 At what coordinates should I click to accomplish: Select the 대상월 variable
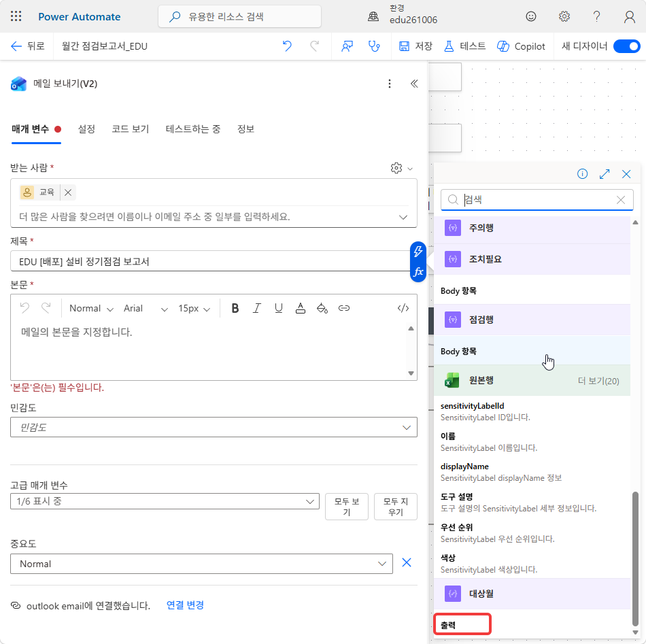click(532, 594)
